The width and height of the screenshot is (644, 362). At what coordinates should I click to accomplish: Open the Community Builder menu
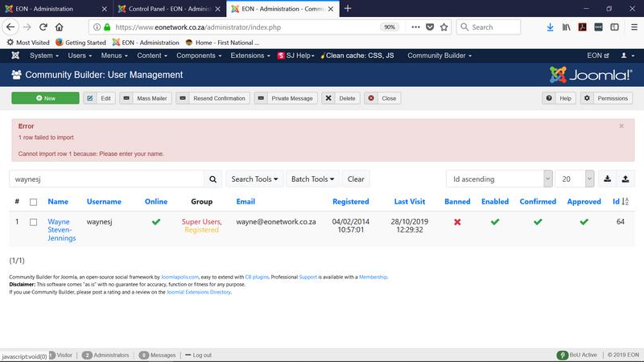[x=440, y=56]
